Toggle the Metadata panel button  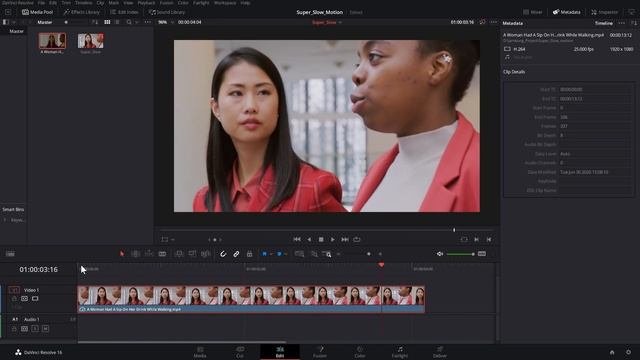point(567,12)
